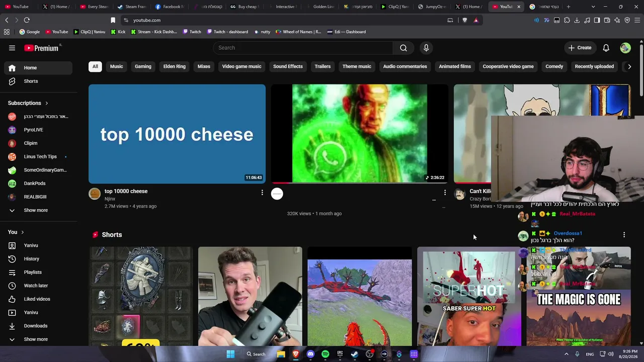Open the Brave Rewards triangle icon
The height and width of the screenshot is (362, 644).
476,20
